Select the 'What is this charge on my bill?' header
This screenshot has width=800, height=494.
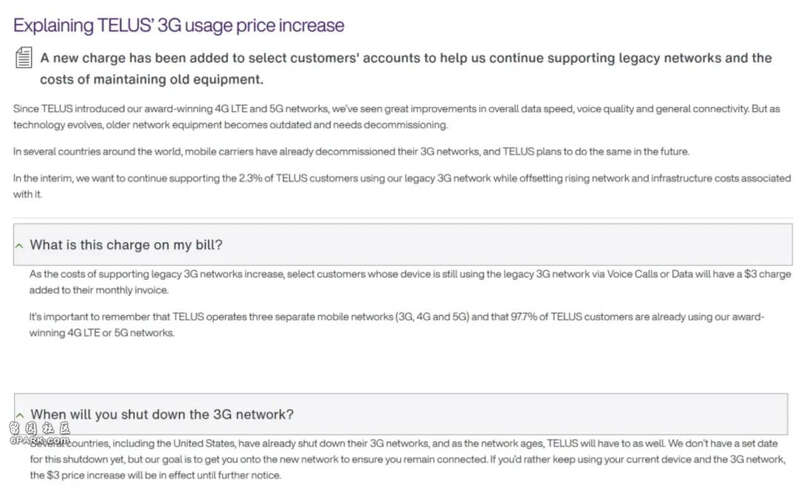(403, 244)
